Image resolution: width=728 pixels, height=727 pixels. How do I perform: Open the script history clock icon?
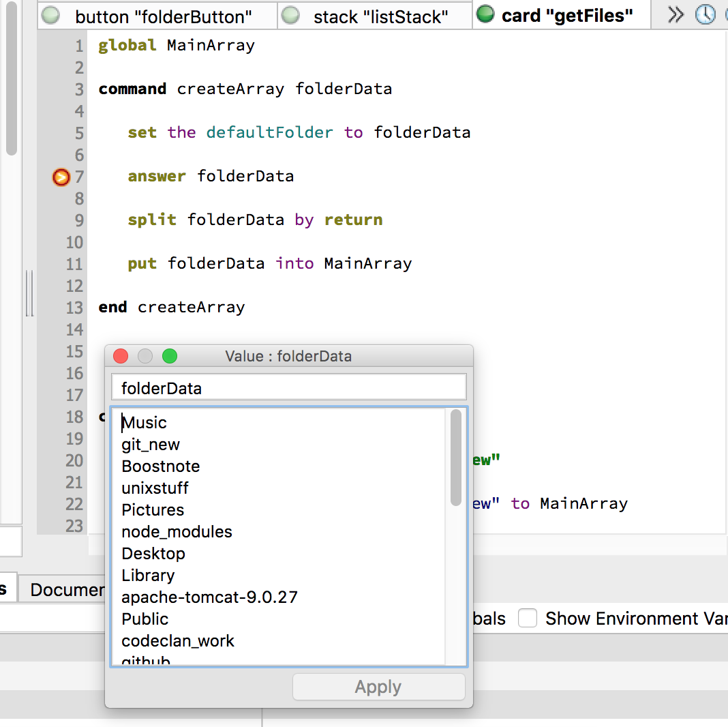coord(705,15)
